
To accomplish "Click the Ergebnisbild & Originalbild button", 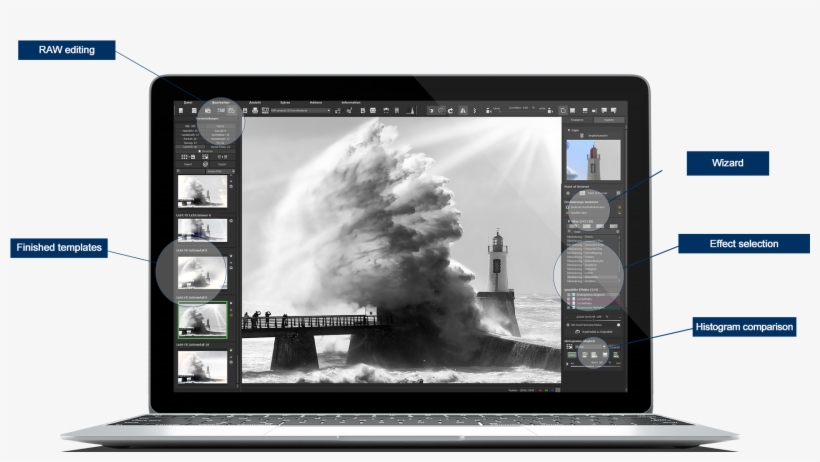I will point(594,332).
